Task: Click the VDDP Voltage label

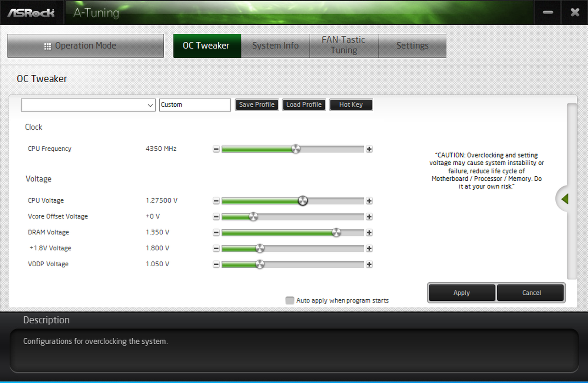Action: (x=48, y=264)
